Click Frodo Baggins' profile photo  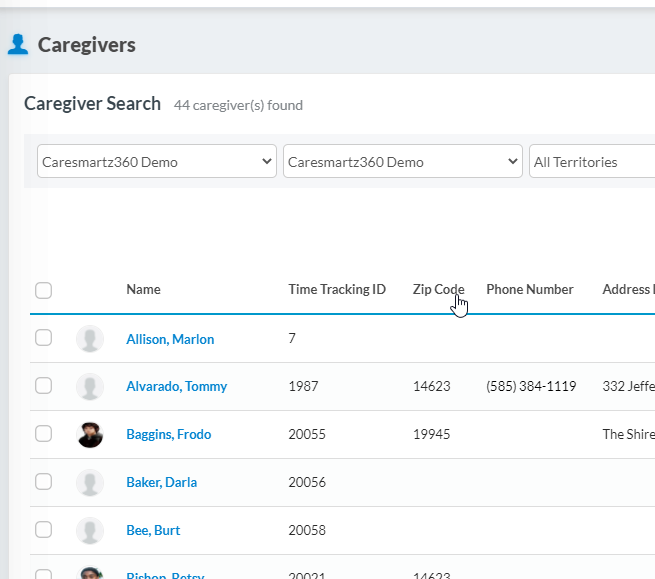90,435
